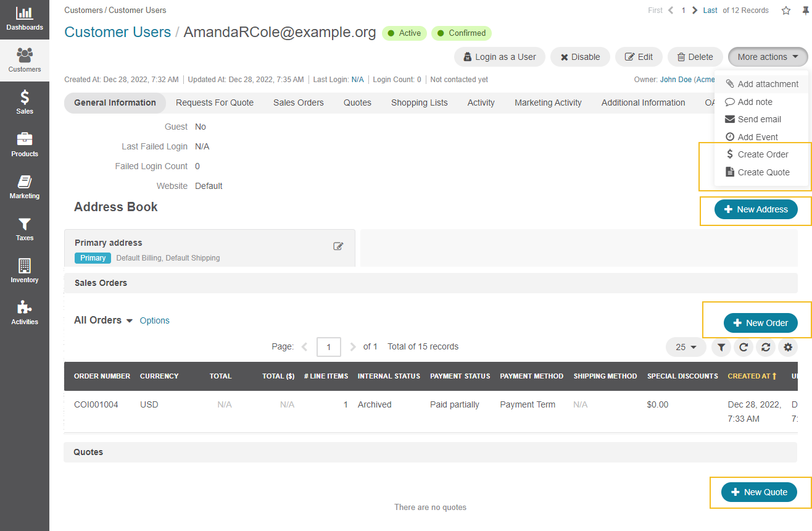
Task: Click the New Quote button
Action: point(759,492)
